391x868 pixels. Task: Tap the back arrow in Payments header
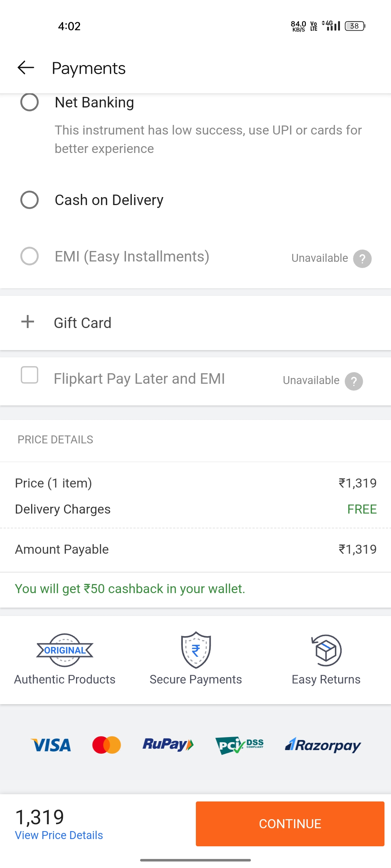(x=26, y=68)
